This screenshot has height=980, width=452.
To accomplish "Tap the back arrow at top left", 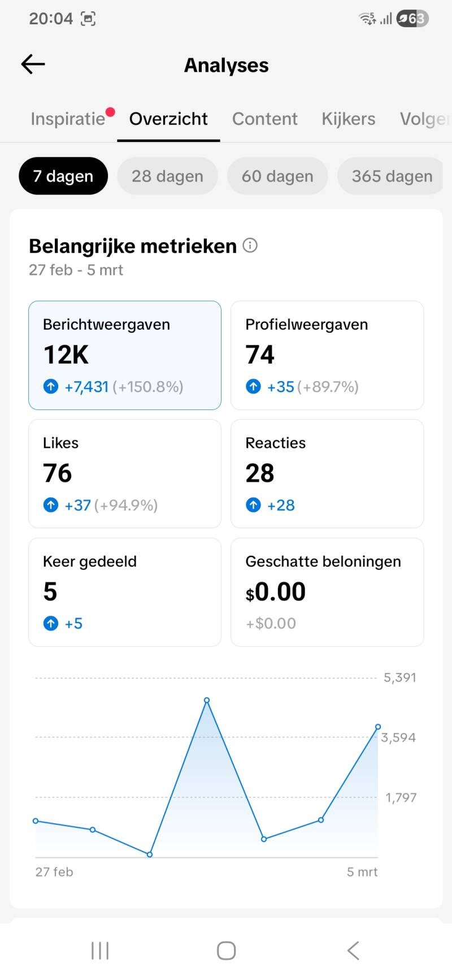I will [33, 64].
